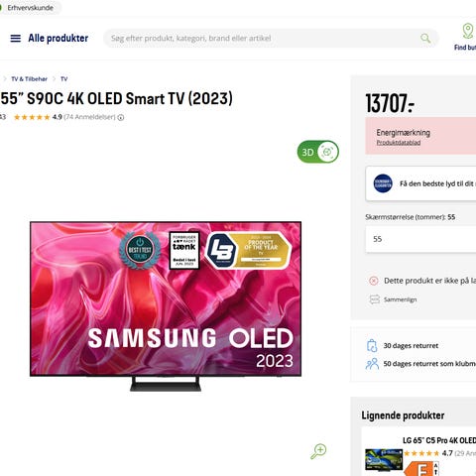
Task: Click the zoom-in magnifier below TV image
Action: click(x=318, y=451)
